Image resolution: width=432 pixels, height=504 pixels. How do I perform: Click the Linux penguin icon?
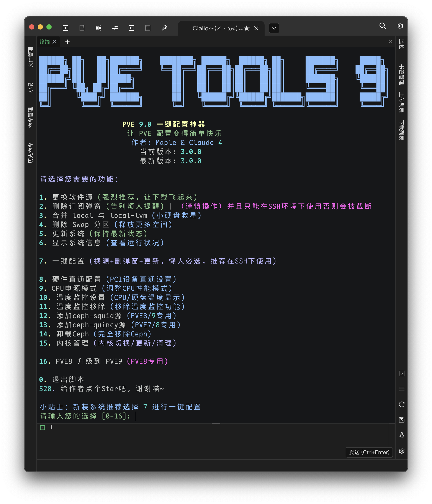point(401,435)
